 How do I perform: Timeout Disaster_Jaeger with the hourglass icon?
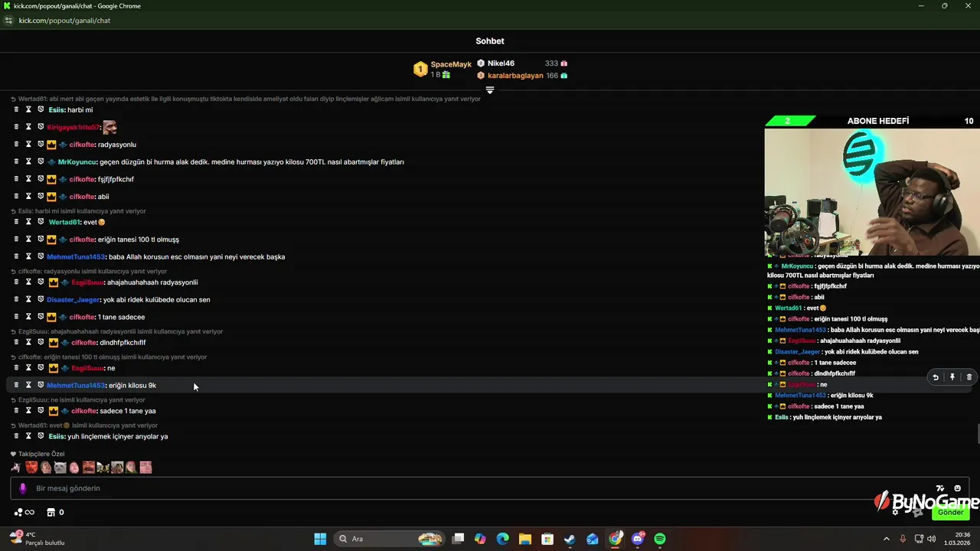[x=28, y=299]
